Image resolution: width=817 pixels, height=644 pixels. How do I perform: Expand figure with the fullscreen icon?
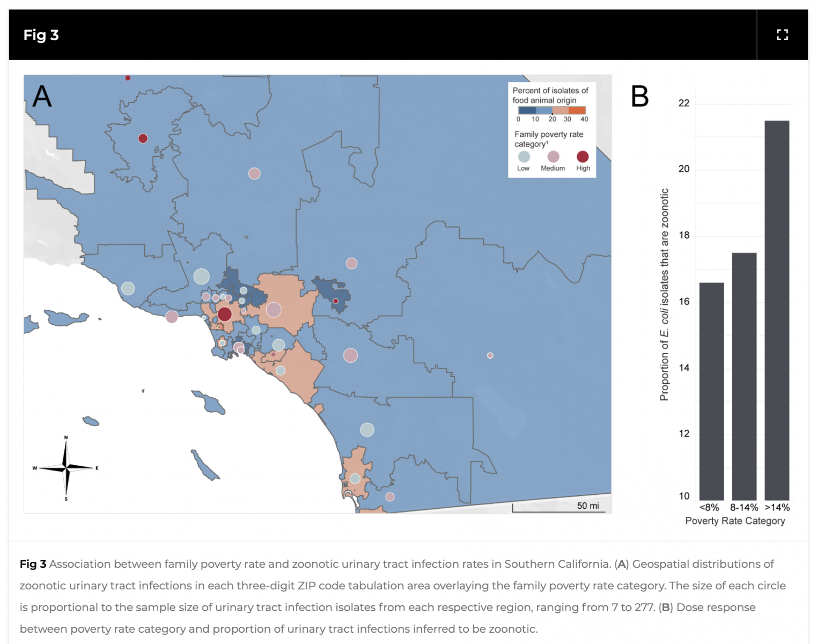pyautogui.click(x=782, y=35)
